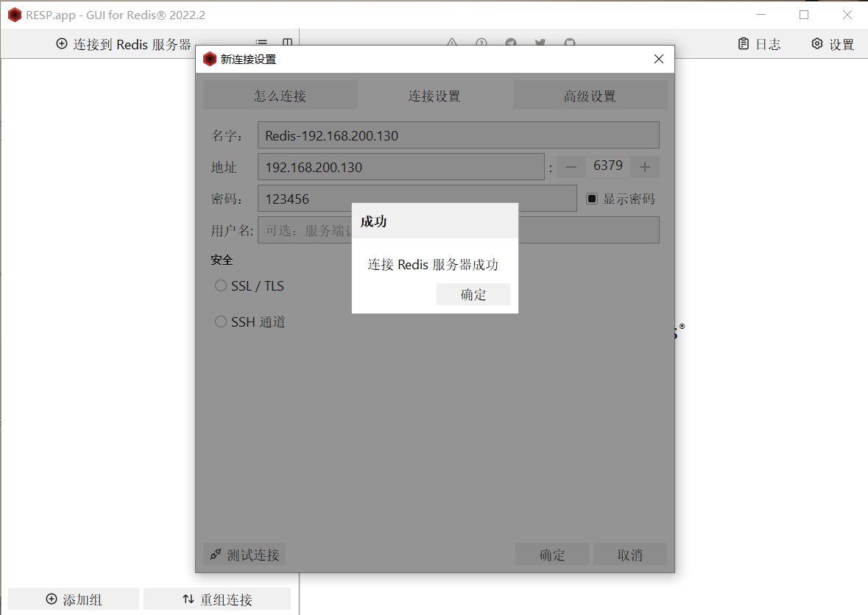This screenshot has width=868, height=615.
Task: Click the 用户名 input field
Action: point(459,230)
